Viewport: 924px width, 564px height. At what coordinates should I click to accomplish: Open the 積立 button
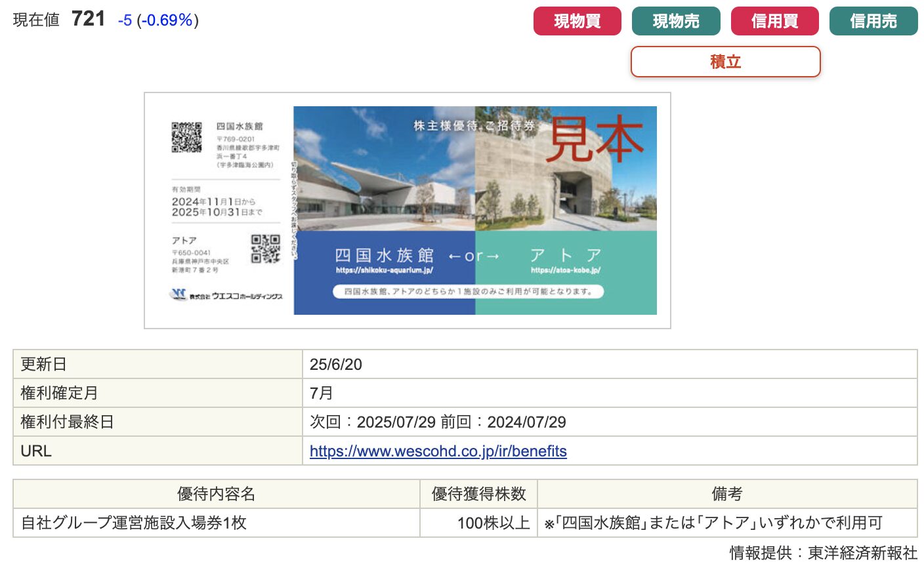click(726, 62)
